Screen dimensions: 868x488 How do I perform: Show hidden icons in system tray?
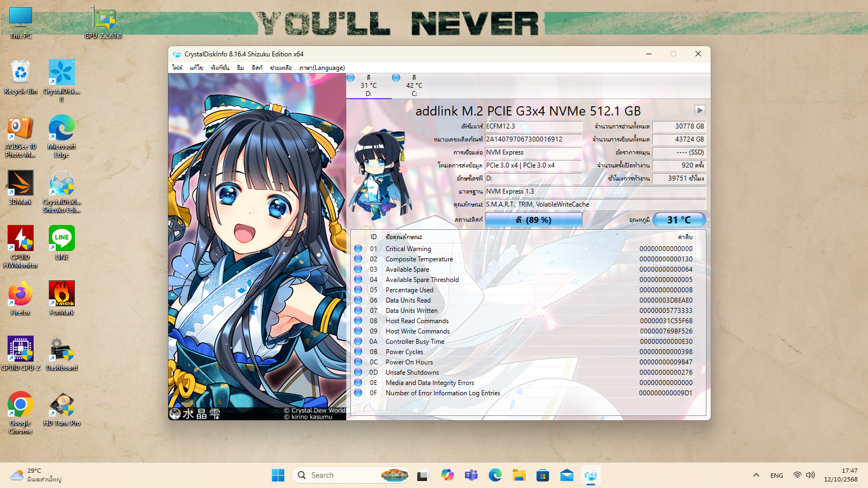[x=756, y=476]
